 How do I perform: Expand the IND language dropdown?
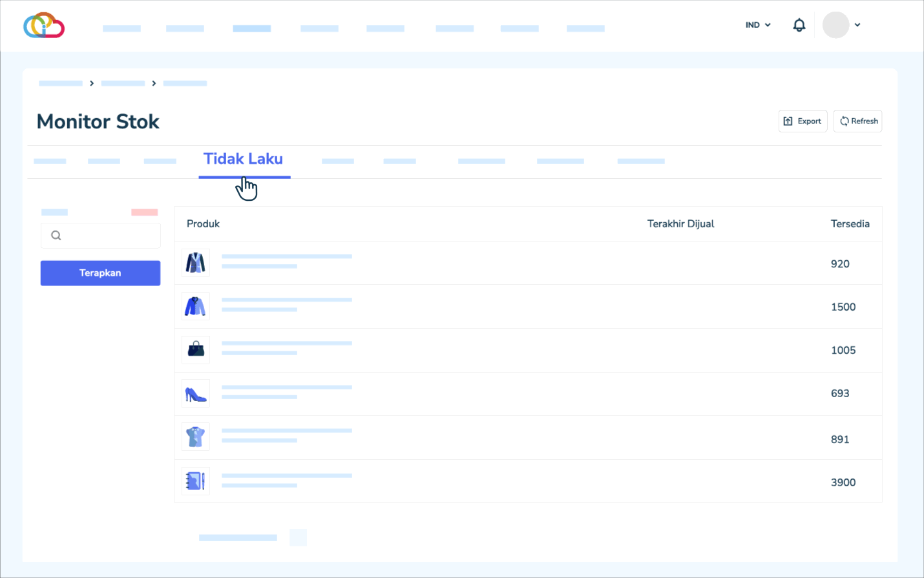758,25
